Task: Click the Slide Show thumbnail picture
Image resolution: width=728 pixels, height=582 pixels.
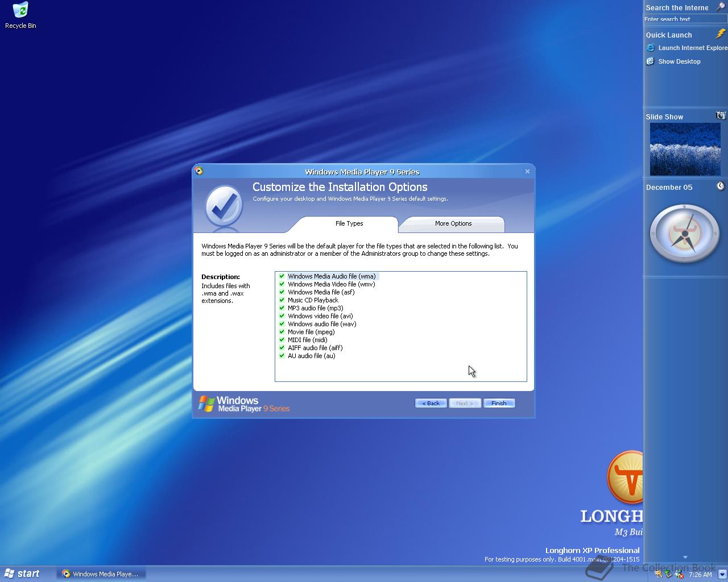Action: (x=685, y=149)
